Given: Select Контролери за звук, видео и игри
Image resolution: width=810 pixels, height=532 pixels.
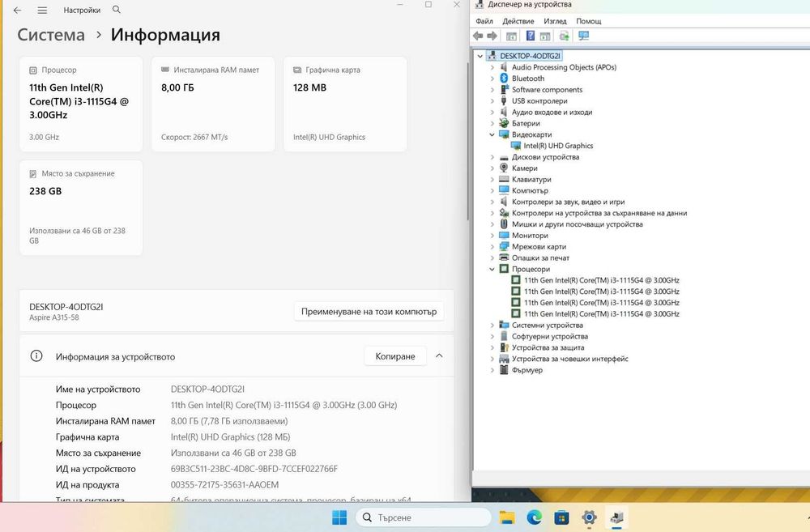Looking at the screenshot, I should tap(569, 202).
